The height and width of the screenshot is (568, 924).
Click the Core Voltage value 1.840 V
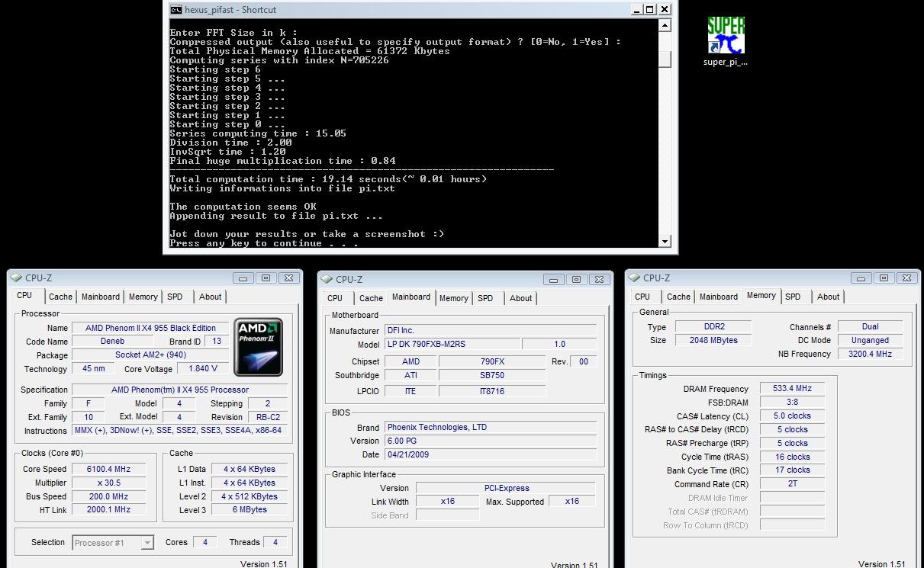click(x=202, y=369)
